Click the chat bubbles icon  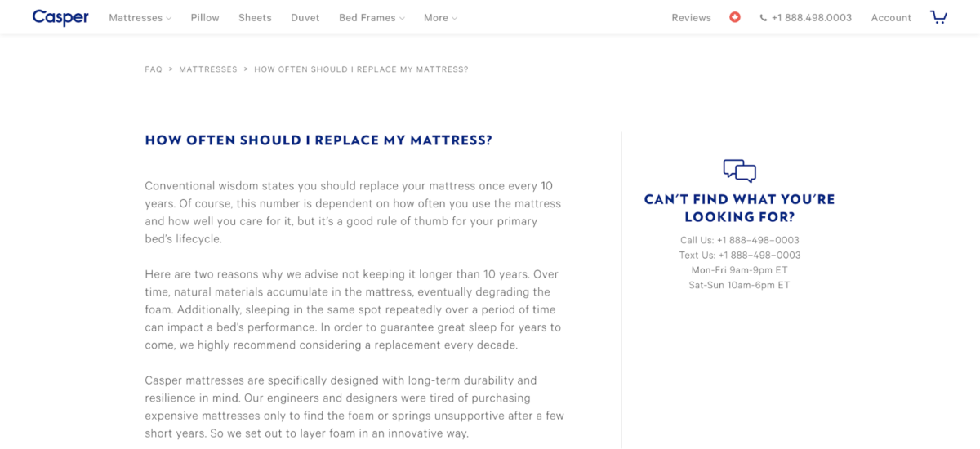tap(740, 171)
